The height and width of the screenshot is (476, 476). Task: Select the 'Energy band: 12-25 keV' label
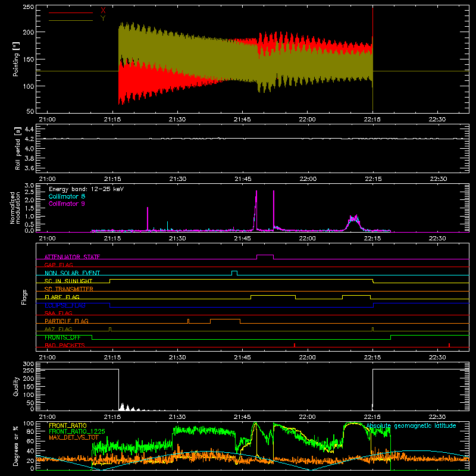point(86,189)
